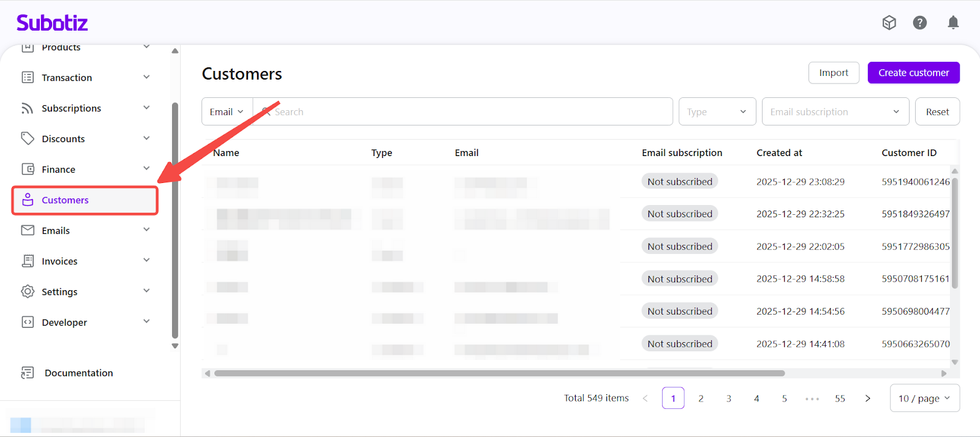This screenshot has height=437, width=980.
Task: Click the Settings gear icon
Action: (28, 291)
